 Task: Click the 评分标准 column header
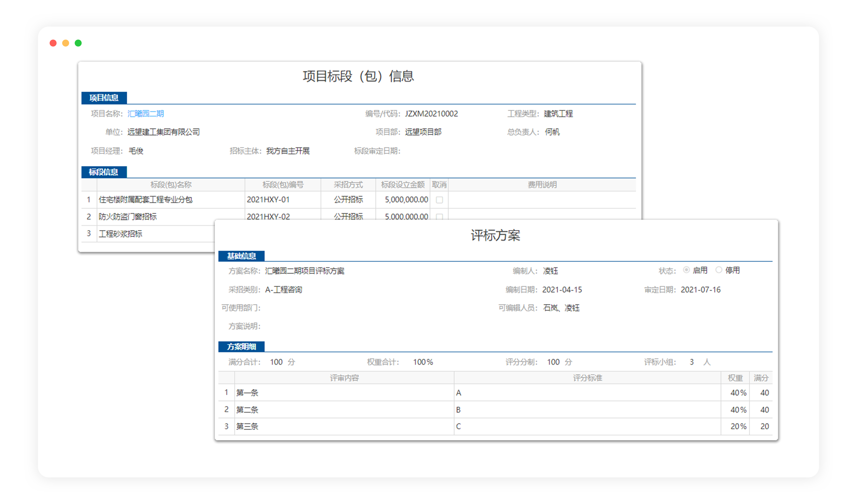[x=588, y=378]
